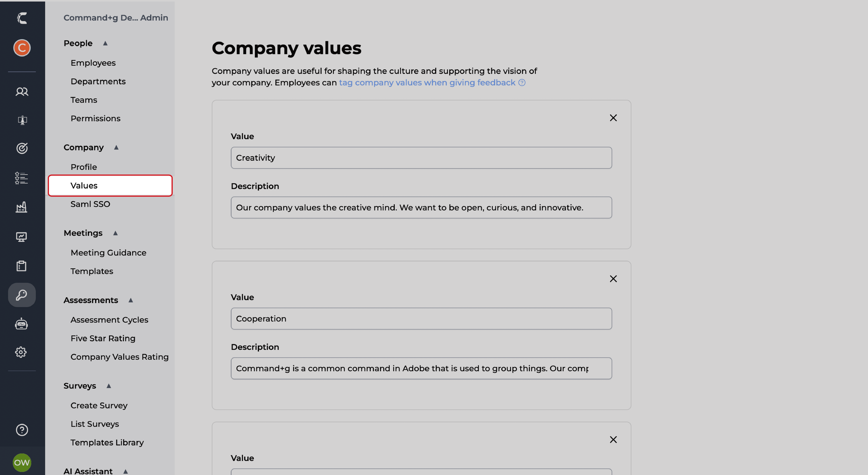
Task: Follow the tag company values feedback link
Action: [427, 82]
